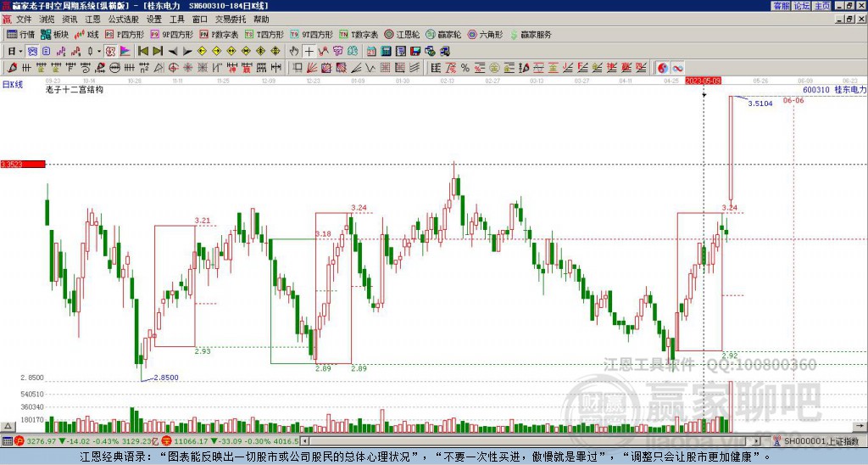868x465 pixels.
Task: Open the 文件 menu
Action: pyautogui.click(x=24, y=20)
